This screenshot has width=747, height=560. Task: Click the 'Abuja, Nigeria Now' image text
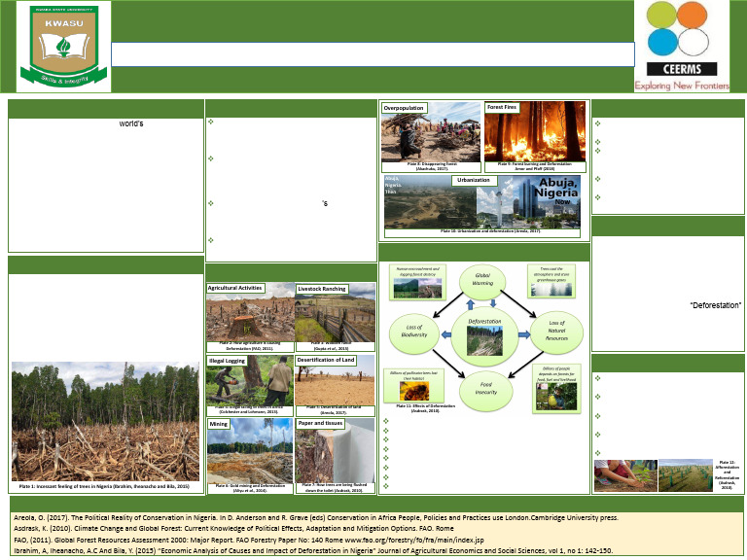pos(556,191)
